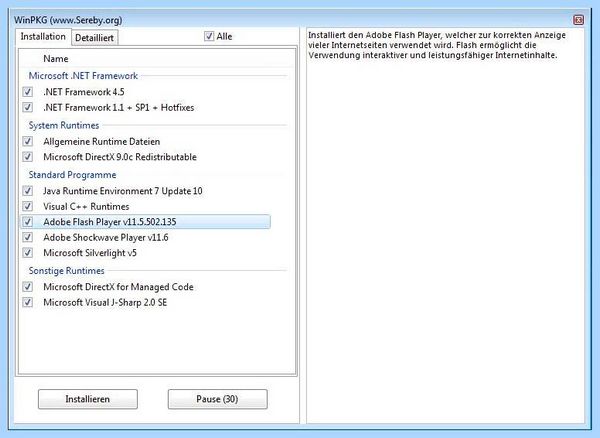This screenshot has height=438, width=600.
Task: Click the Installieren button
Action: [88, 399]
